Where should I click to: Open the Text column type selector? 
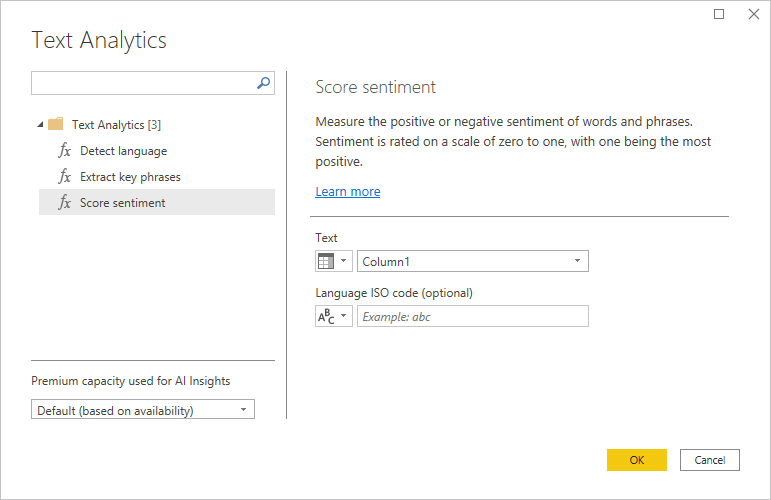tap(333, 261)
